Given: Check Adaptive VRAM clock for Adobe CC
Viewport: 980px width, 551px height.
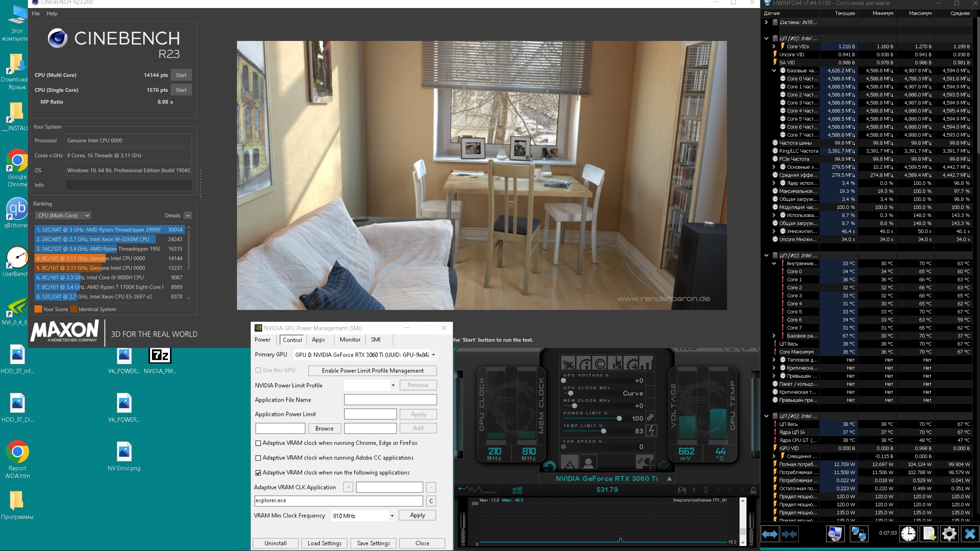Looking at the screenshot, I should point(258,458).
